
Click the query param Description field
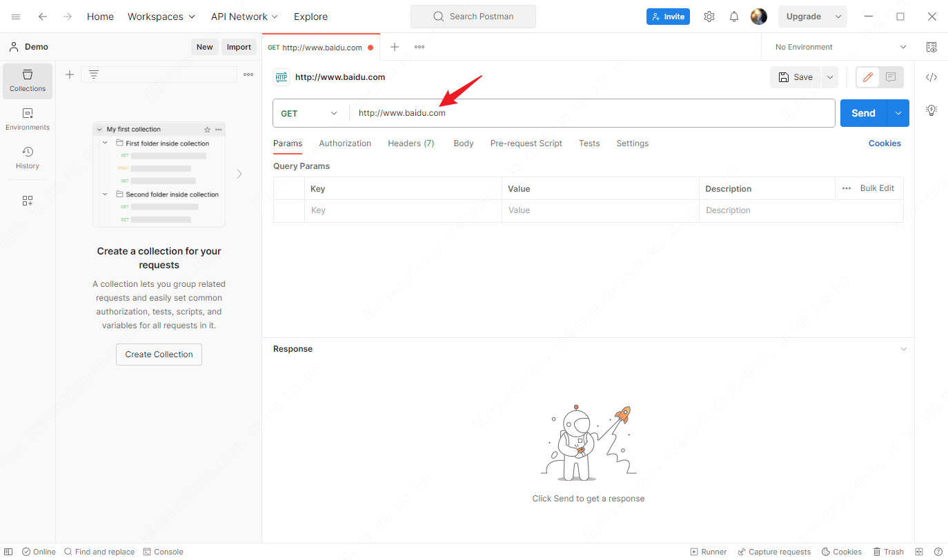[801, 210]
